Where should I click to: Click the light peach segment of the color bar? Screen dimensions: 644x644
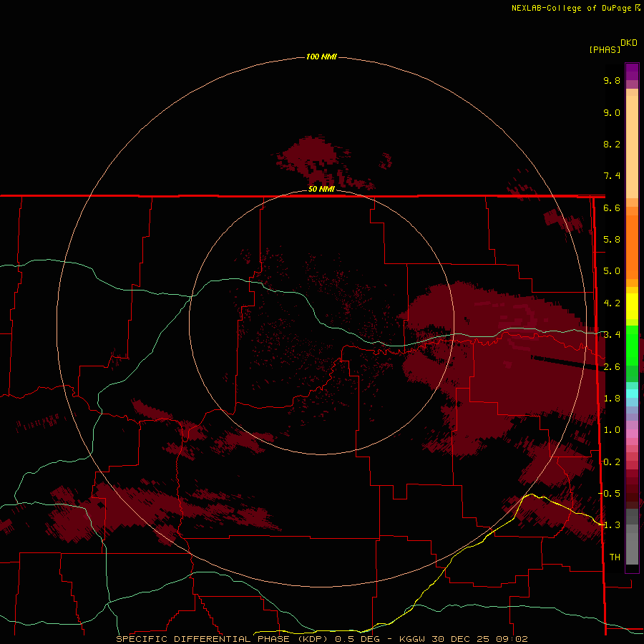632,147
